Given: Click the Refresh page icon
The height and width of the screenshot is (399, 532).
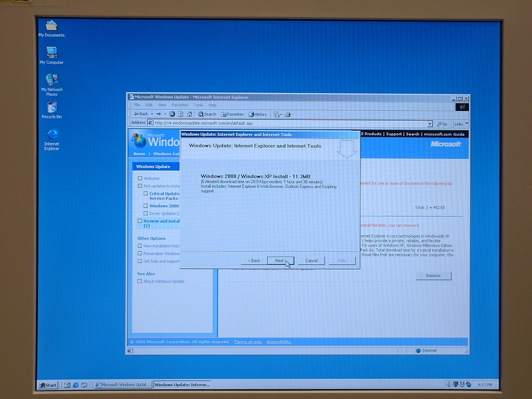Looking at the screenshot, I should 181,114.
